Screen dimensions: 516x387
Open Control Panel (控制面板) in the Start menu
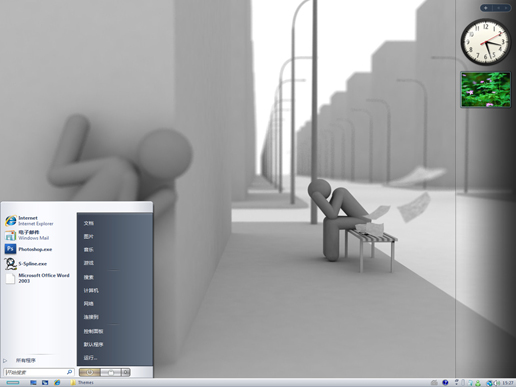[93, 331]
